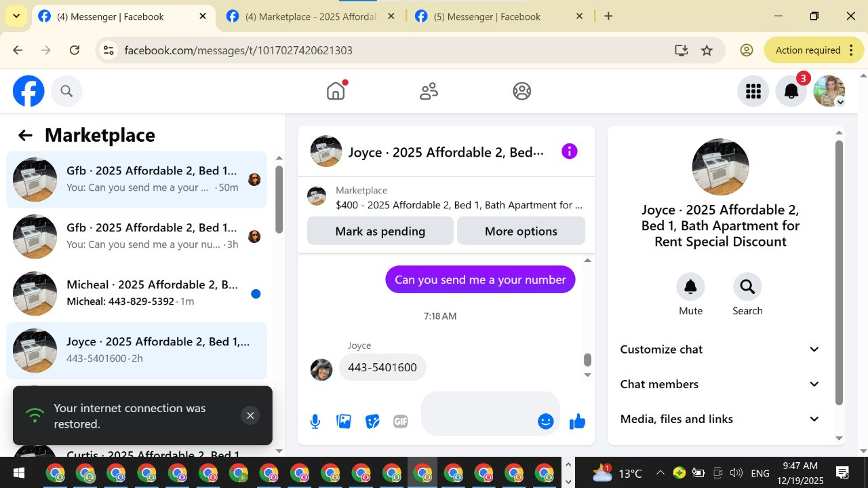Image resolution: width=868 pixels, height=488 pixels.
Task: Open a new browser tab
Action: 608,16
